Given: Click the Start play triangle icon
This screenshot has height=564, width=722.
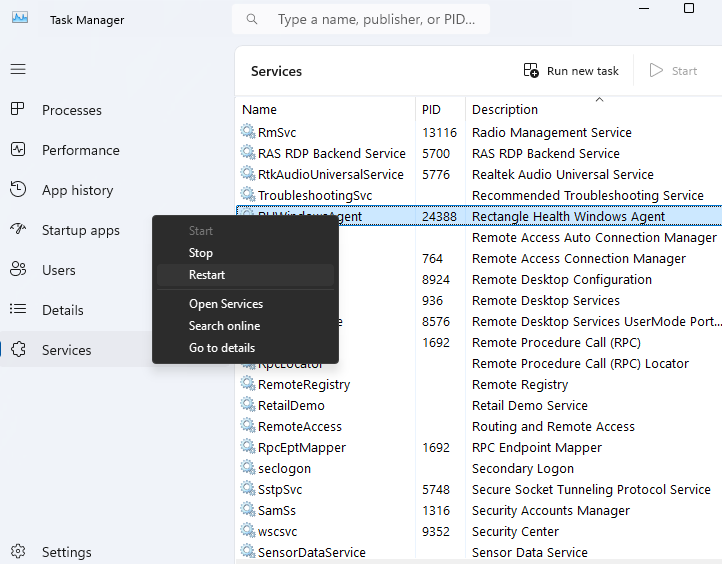Looking at the screenshot, I should 656,70.
